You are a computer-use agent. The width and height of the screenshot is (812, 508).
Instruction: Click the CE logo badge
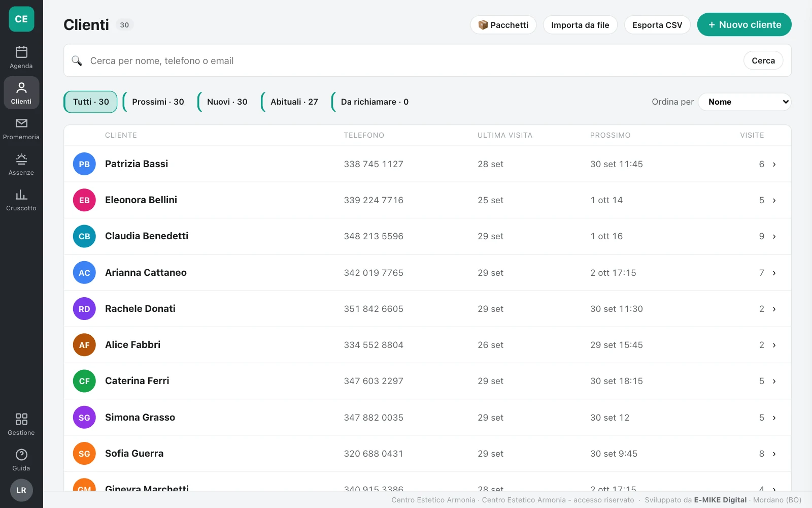[x=21, y=19]
